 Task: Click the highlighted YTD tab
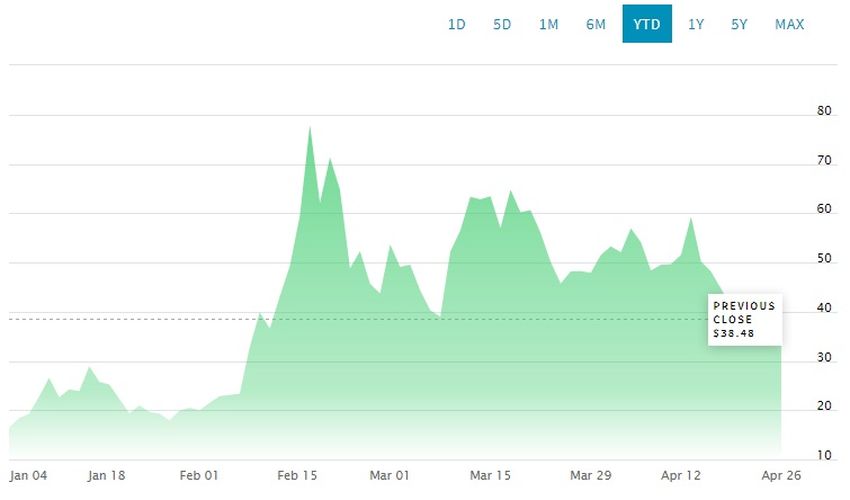[647, 24]
